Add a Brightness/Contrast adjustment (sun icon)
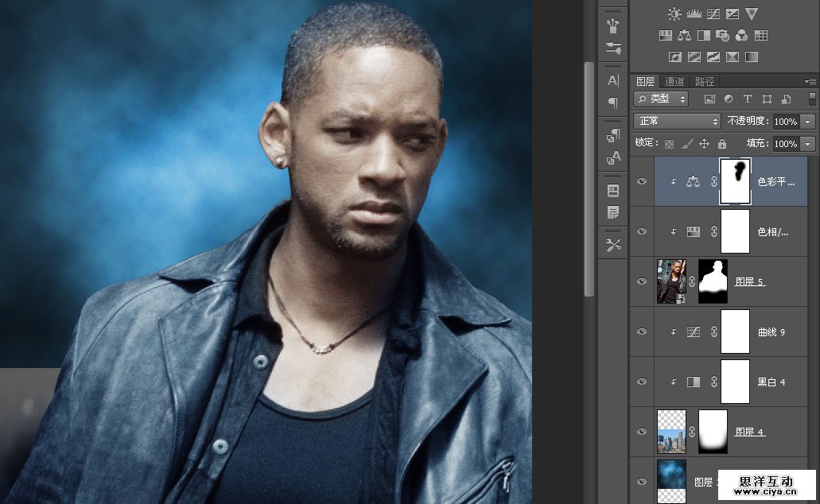Image resolution: width=820 pixels, height=504 pixels. [674, 14]
